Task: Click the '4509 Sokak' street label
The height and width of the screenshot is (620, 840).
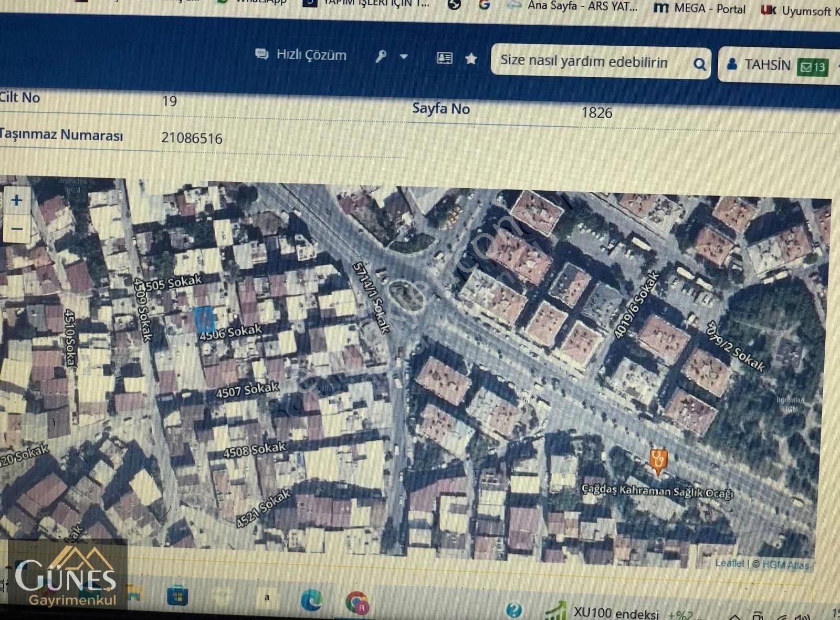Action: point(143,309)
